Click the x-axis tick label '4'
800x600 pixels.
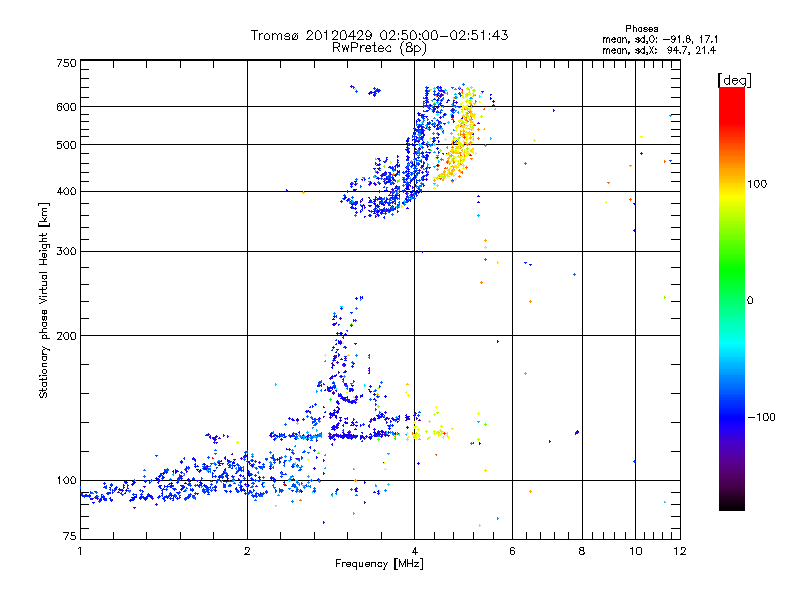[415, 551]
